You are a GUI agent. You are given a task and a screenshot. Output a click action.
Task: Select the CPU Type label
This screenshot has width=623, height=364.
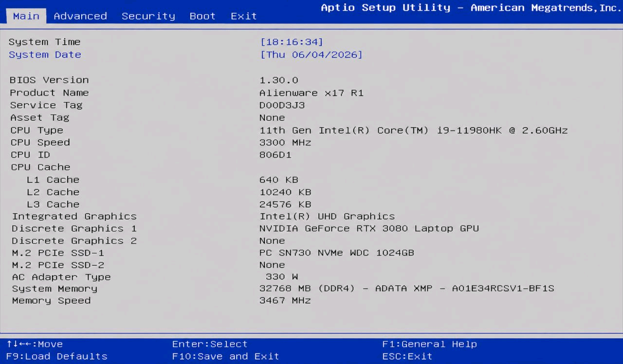pos(37,130)
